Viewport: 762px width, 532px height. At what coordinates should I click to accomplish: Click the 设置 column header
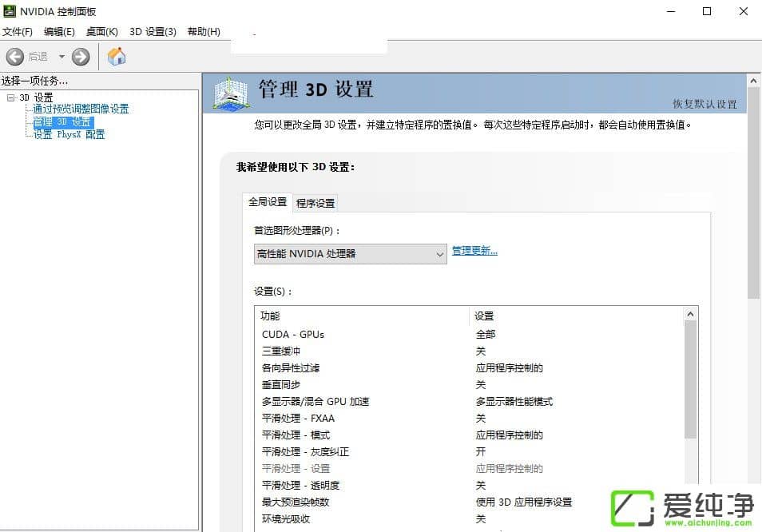tap(577, 316)
